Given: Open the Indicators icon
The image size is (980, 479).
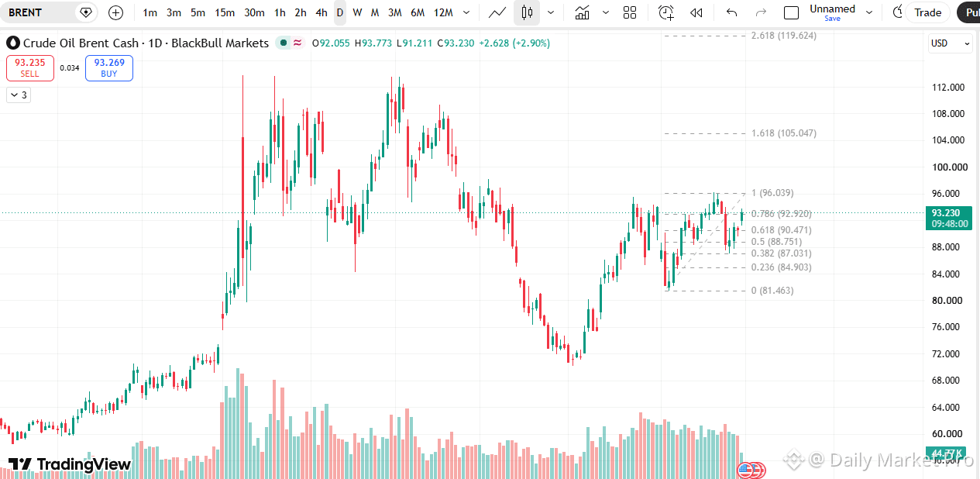Looking at the screenshot, I should 582,12.
